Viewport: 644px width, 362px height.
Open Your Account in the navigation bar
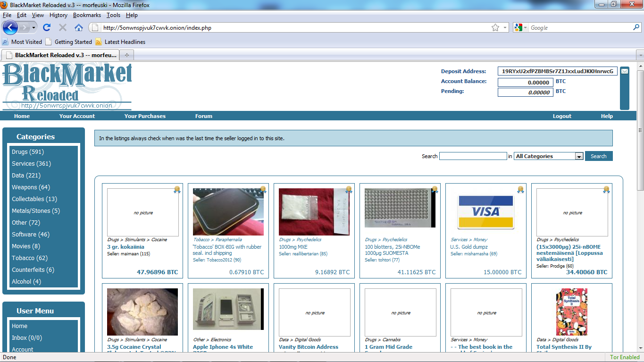pos(77,116)
